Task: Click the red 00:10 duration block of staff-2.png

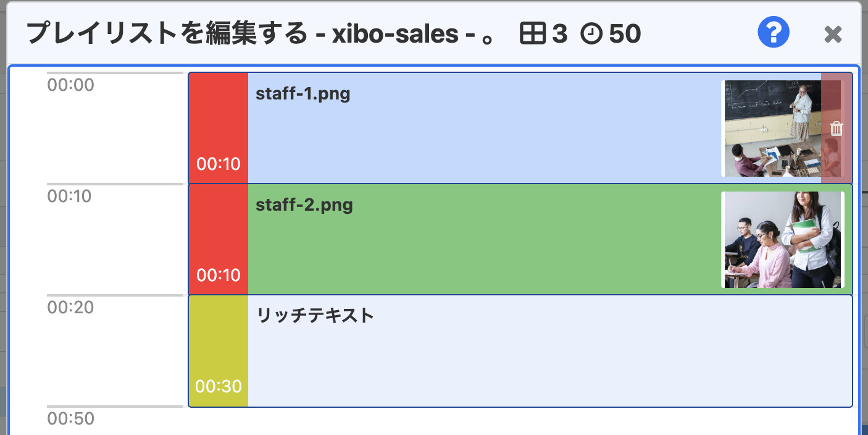Action: pyautogui.click(x=219, y=240)
